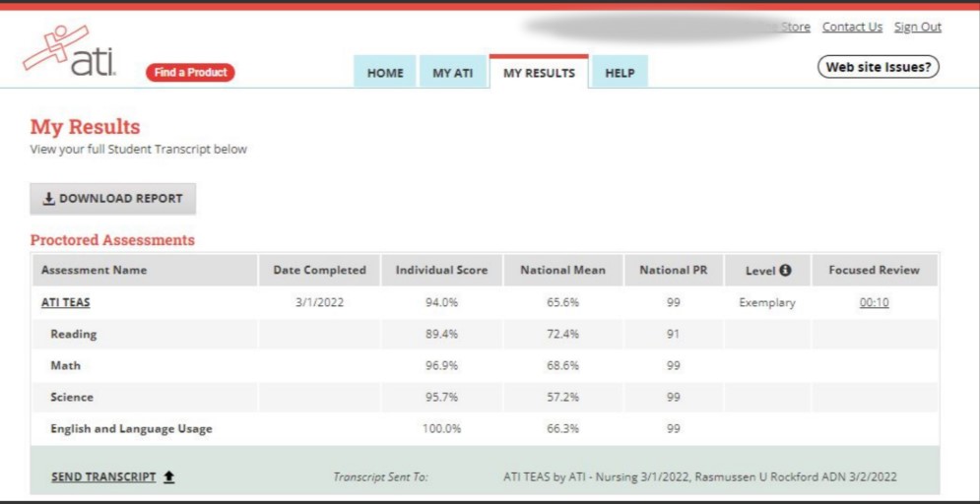Viewport: 980px width, 504px height.
Task: Switch to the MY ATI tab
Action: pos(453,73)
